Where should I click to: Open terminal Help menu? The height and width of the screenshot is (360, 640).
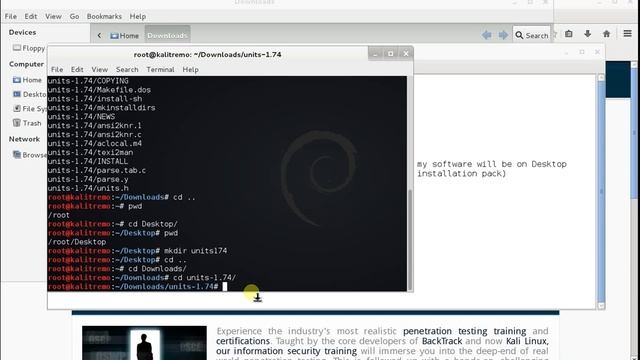click(190, 69)
